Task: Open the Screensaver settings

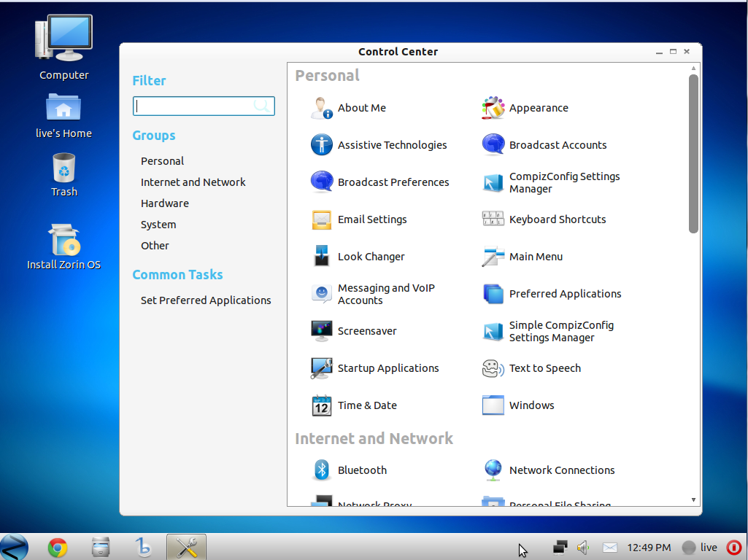Action: tap(365, 330)
